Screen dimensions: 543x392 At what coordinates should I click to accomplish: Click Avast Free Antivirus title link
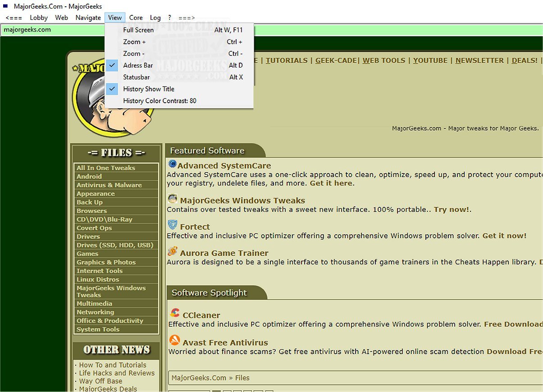point(225,342)
